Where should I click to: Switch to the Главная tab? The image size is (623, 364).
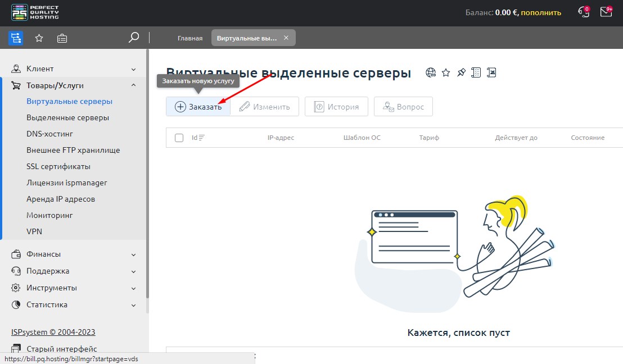(x=189, y=38)
